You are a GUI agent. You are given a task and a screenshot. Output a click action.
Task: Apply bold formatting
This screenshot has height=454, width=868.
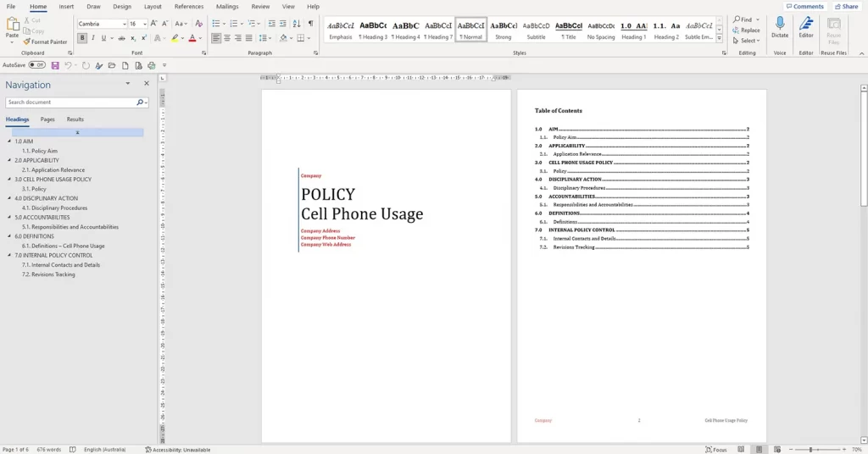[x=82, y=38]
